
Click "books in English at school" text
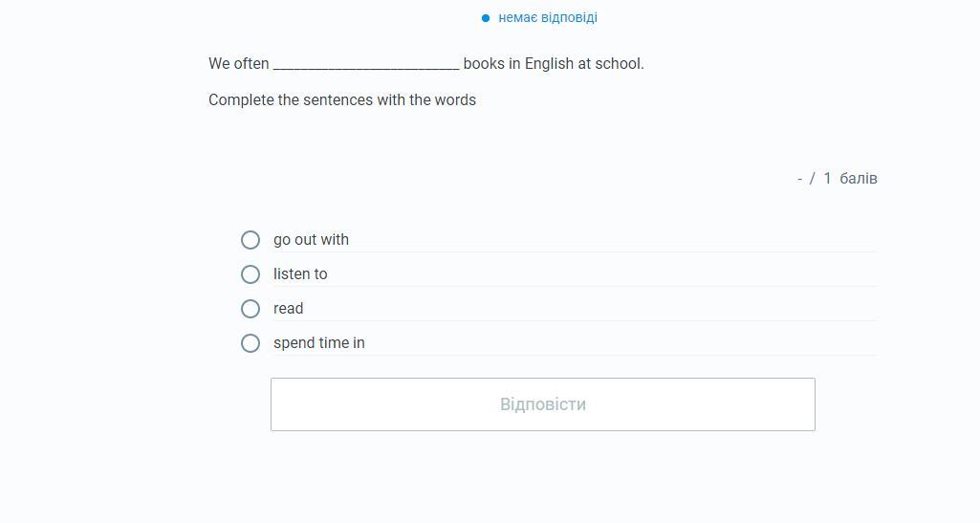[x=553, y=64]
